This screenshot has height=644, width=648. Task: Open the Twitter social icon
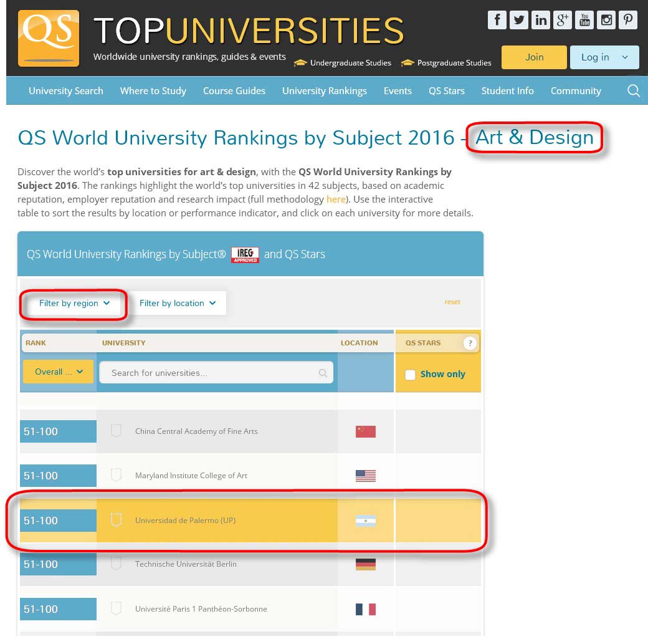(x=518, y=20)
